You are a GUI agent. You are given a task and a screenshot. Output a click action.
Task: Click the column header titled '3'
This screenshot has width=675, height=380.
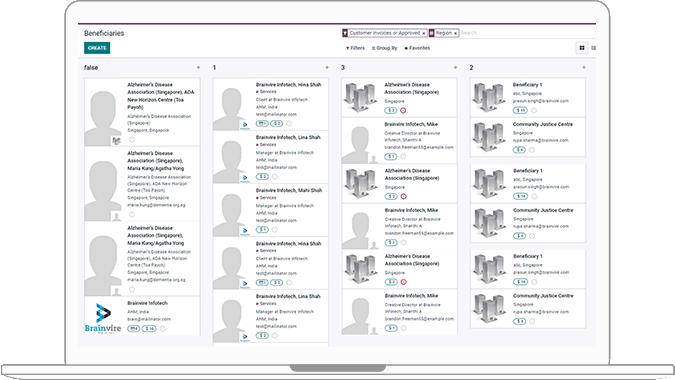(343, 68)
